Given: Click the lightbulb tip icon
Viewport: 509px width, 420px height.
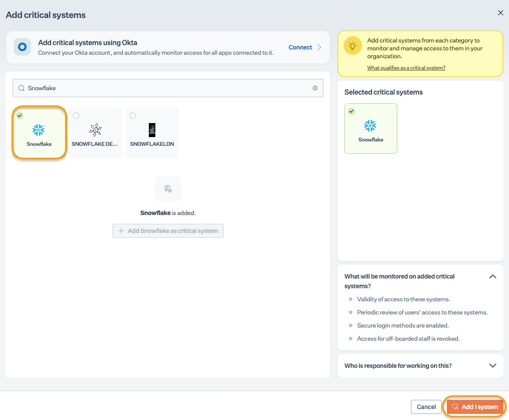Looking at the screenshot, I should coord(352,46).
